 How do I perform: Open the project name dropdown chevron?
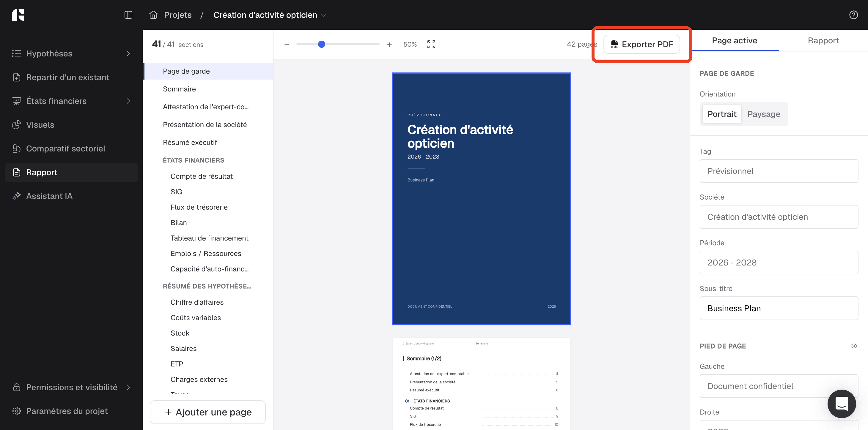[x=323, y=15]
